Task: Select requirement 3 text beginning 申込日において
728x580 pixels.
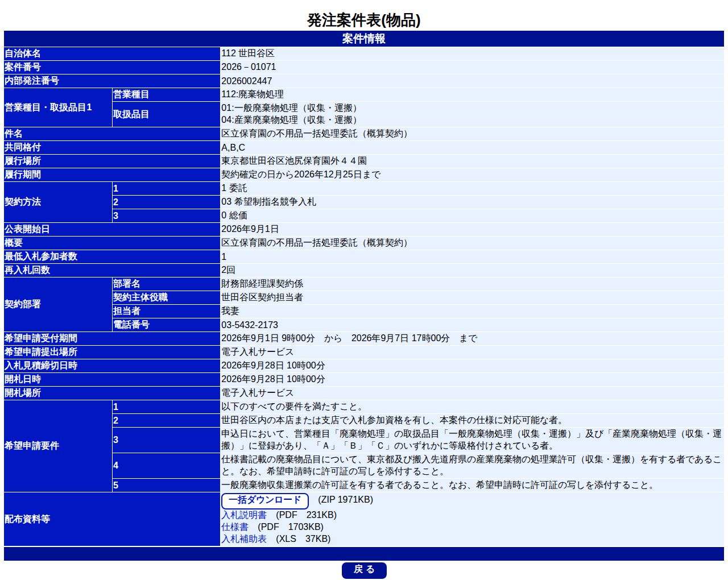Action: (x=471, y=440)
